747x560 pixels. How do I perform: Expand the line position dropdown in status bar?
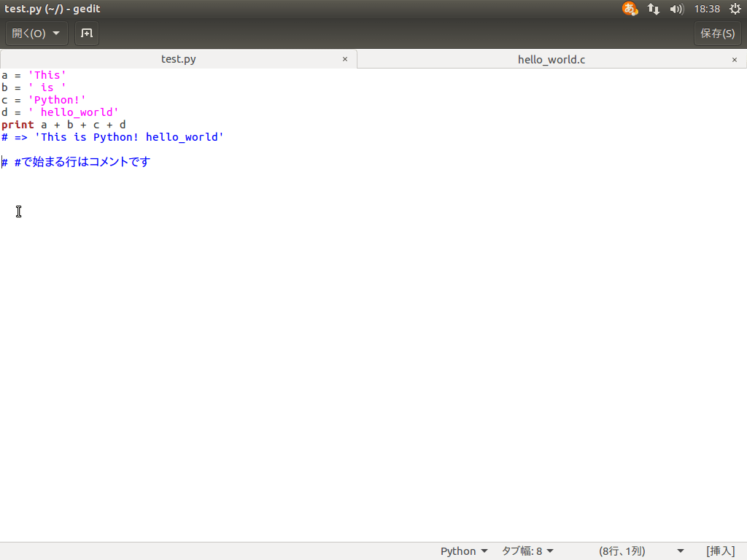coord(679,551)
